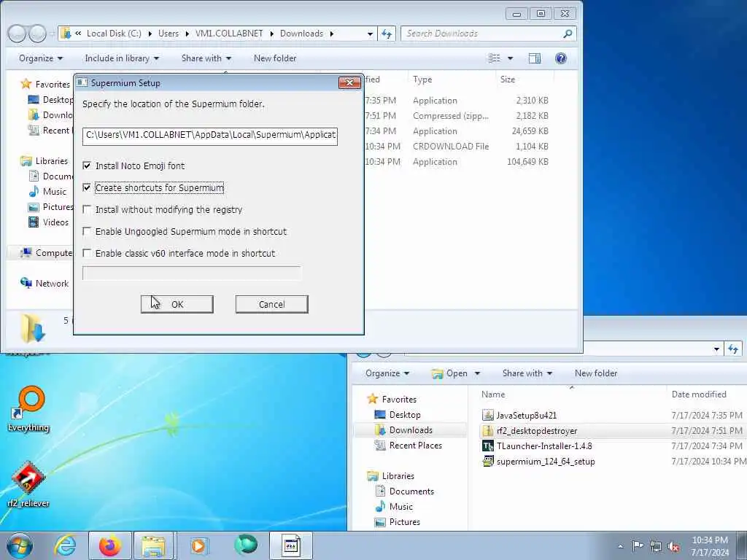This screenshot has height=560, width=747.
Task: Open rf2_reliever desktop icon
Action: point(28,485)
